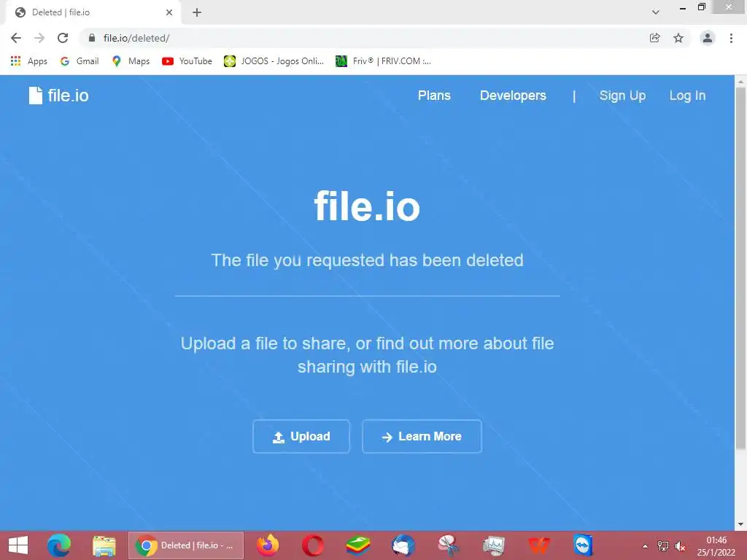747x560 pixels.
Task: Open the tab search chevron
Action: click(656, 12)
